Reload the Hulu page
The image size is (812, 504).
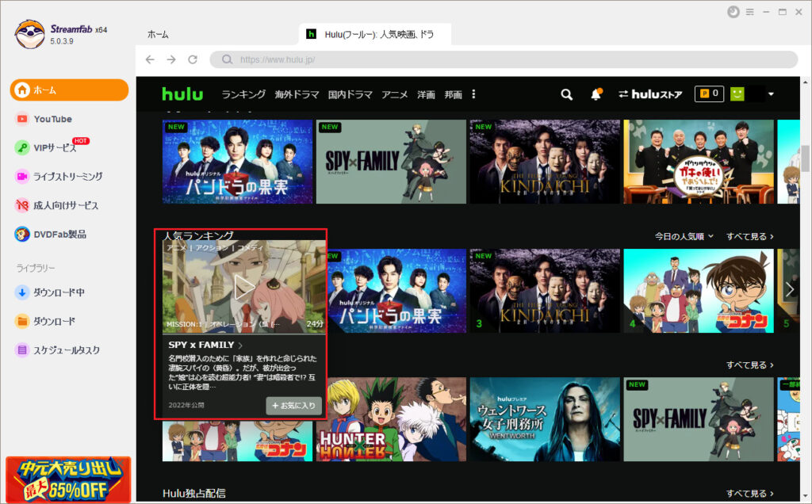point(193,59)
